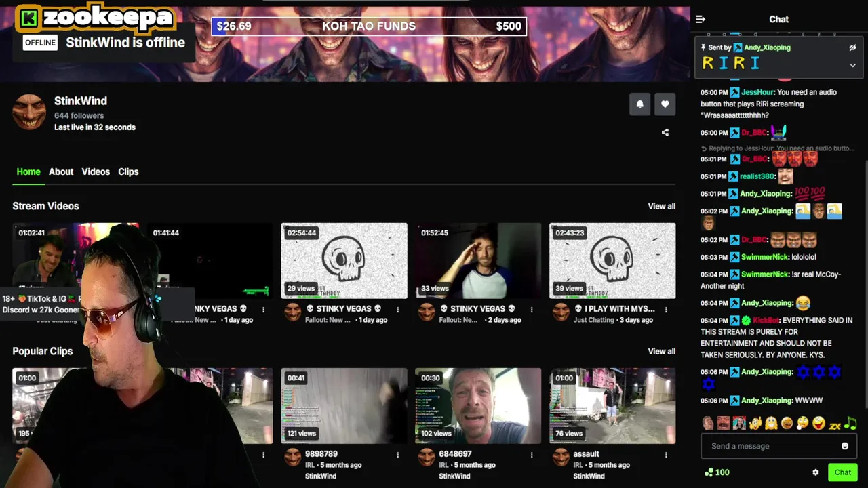Click KickBot username in chat
This screenshot has width=868, height=488.
pos(766,320)
